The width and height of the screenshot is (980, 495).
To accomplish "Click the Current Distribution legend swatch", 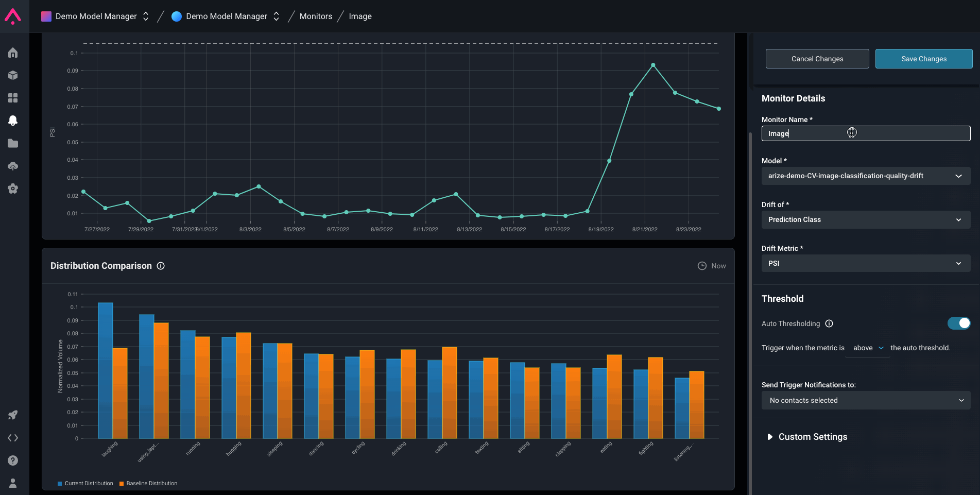I will [x=60, y=484].
